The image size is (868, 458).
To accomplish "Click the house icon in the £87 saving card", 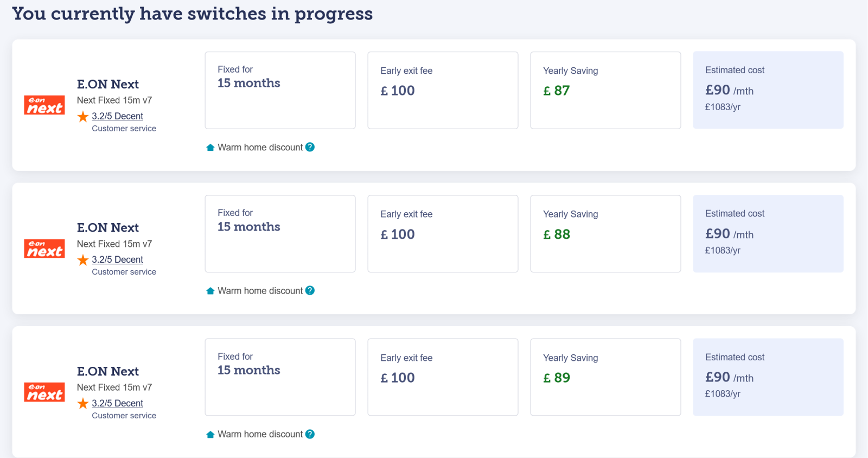I will click(210, 148).
